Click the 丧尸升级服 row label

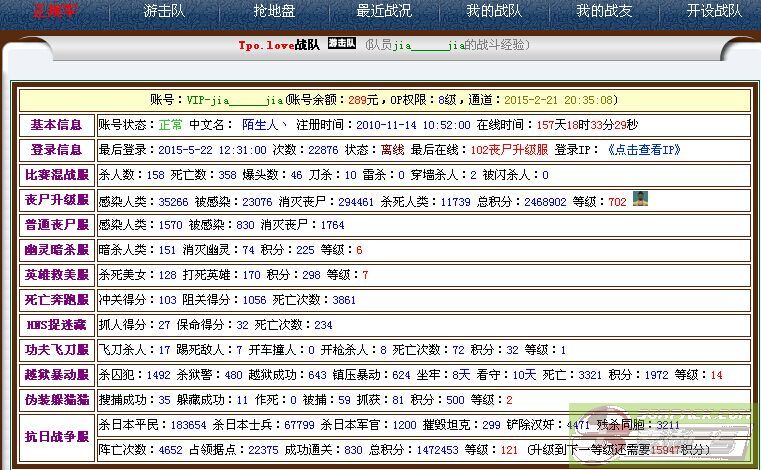pos(56,200)
